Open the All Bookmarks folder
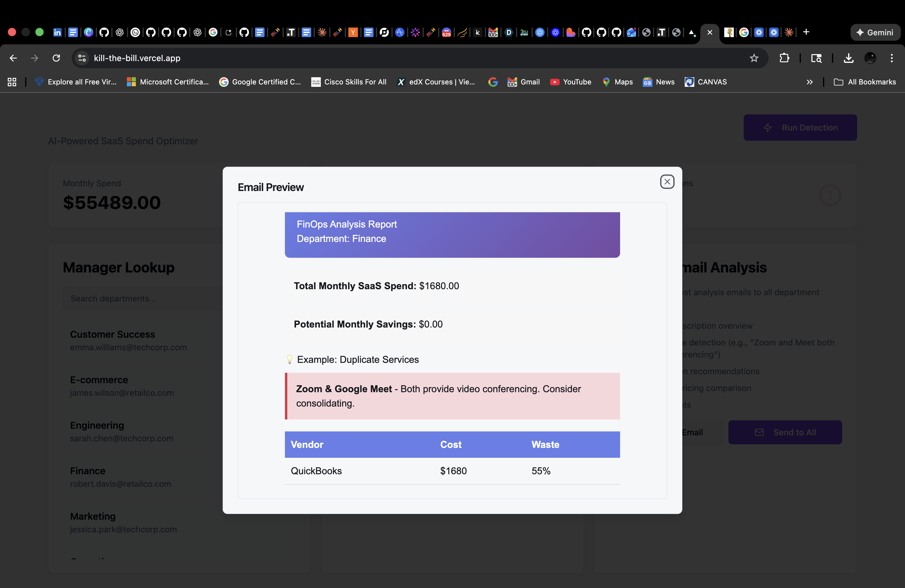Screen dimensions: 905x588 tap(865, 82)
